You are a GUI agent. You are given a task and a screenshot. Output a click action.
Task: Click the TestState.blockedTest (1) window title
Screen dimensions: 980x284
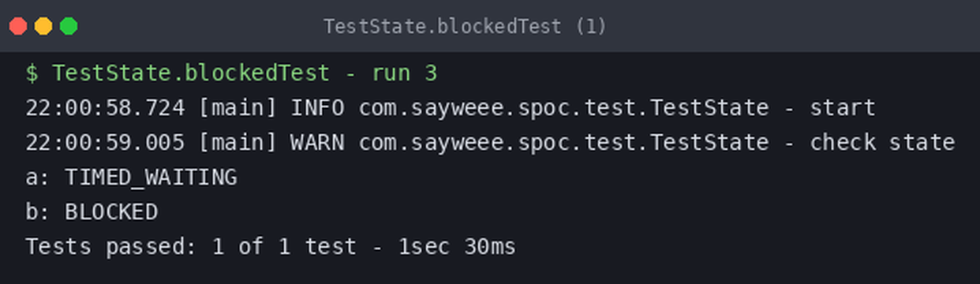(x=465, y=26)
